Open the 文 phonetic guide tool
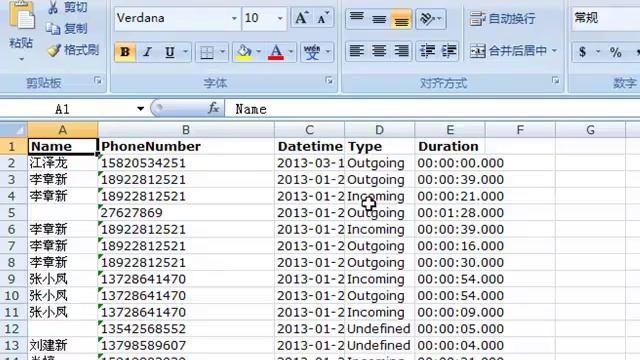The width and height of the screenshot is (640, 360). 312,52
